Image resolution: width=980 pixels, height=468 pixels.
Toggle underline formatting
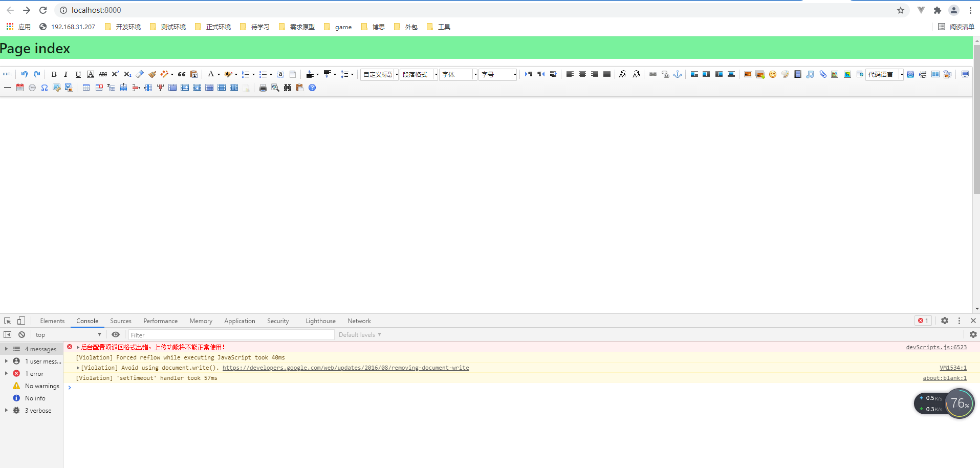click(x=78, y=74)
